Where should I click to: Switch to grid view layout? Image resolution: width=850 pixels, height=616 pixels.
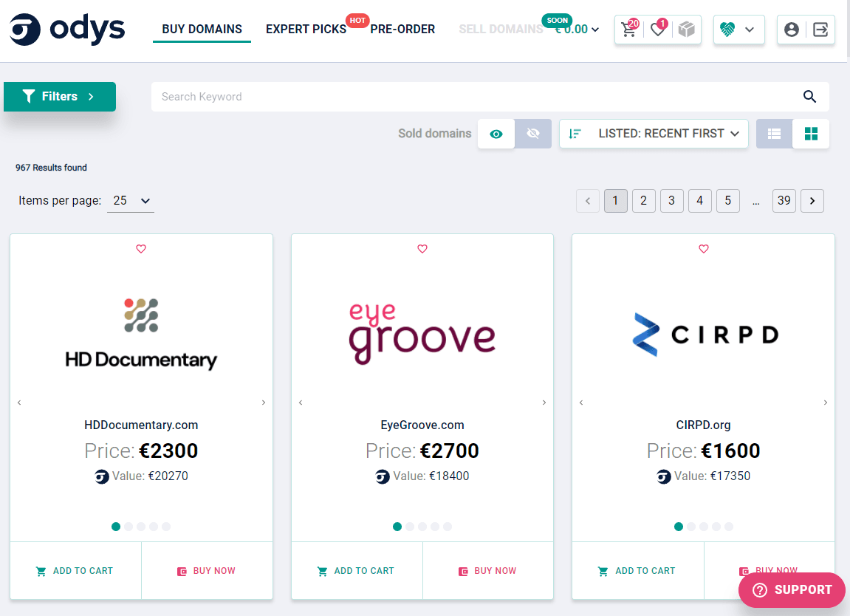[x=811, y=134]
